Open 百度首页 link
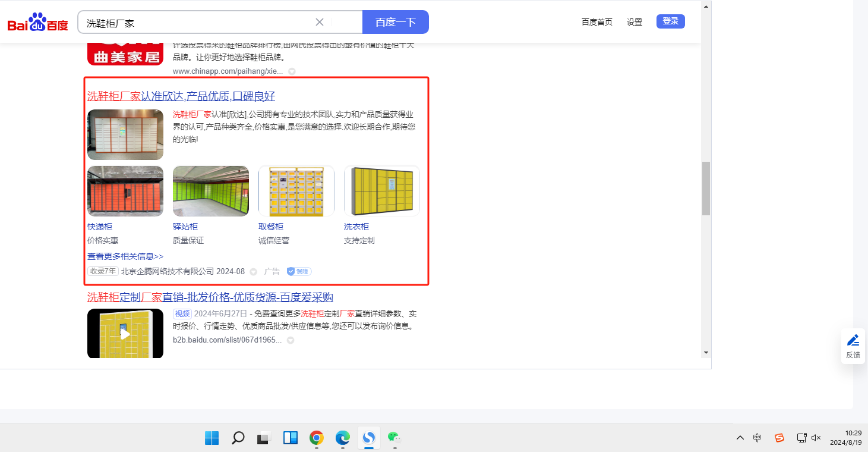 (596, 22)
